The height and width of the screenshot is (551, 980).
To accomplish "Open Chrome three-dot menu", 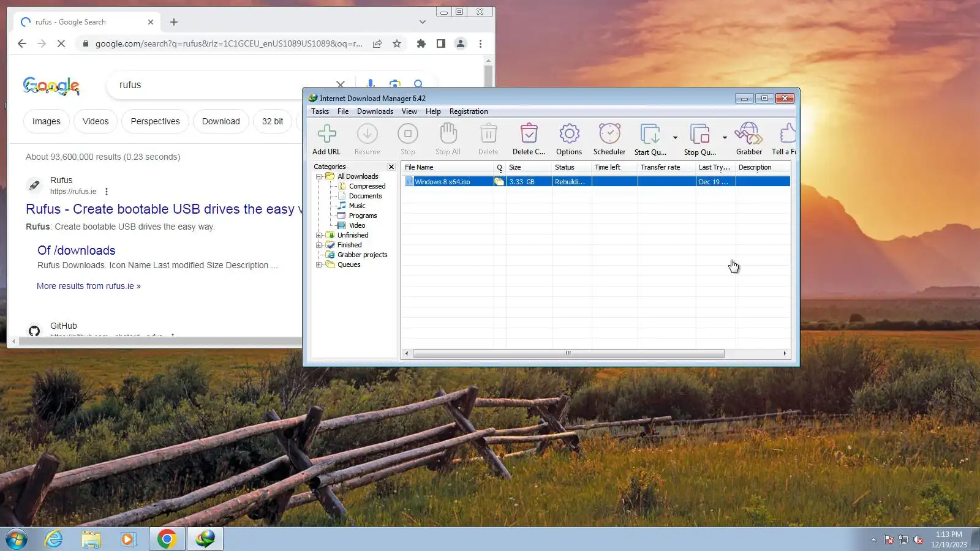I will [x=480, y=43].
